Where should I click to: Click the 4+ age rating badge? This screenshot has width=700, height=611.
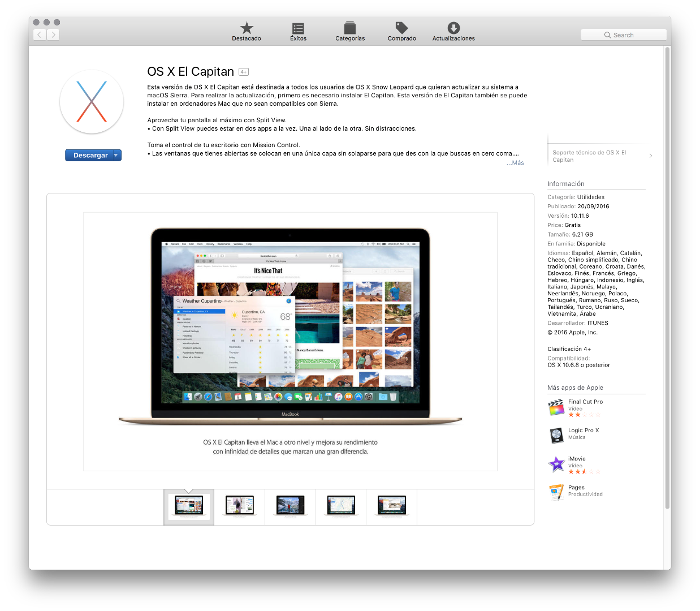click(x=244, y=72)
